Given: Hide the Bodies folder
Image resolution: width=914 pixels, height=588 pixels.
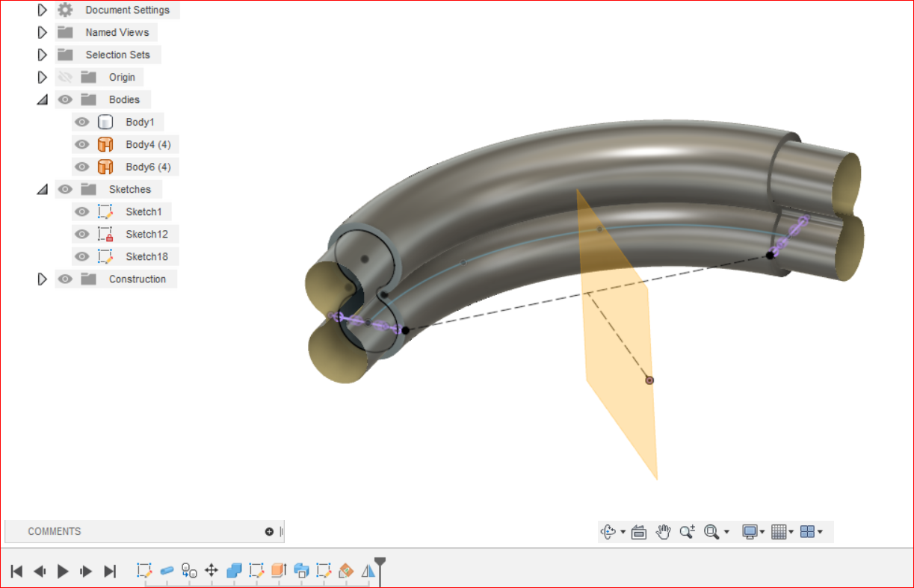Looking at the screenshot, I should point(65,99).
